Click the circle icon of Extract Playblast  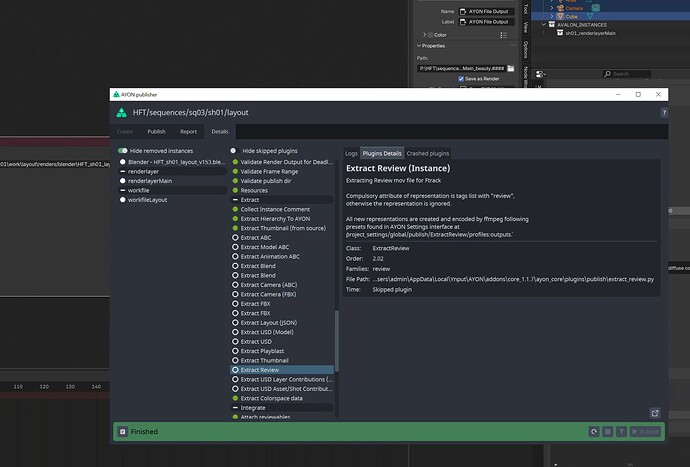[x=235, y=351]
